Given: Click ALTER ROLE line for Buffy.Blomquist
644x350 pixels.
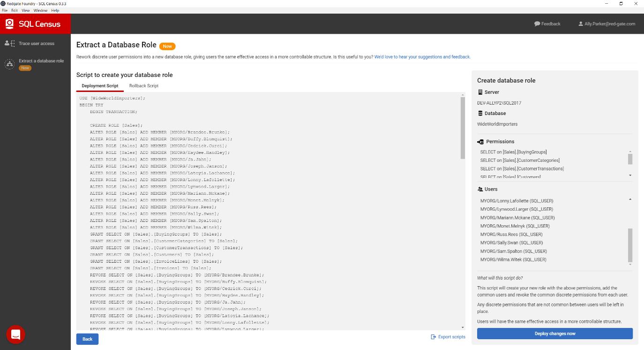Looking at the screenshot, I should (161, 139).
